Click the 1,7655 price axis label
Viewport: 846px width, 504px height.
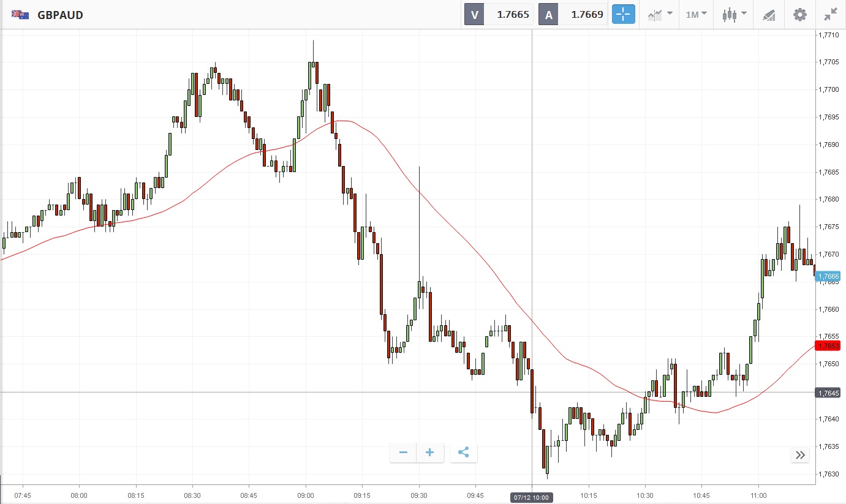coord(829,336)
